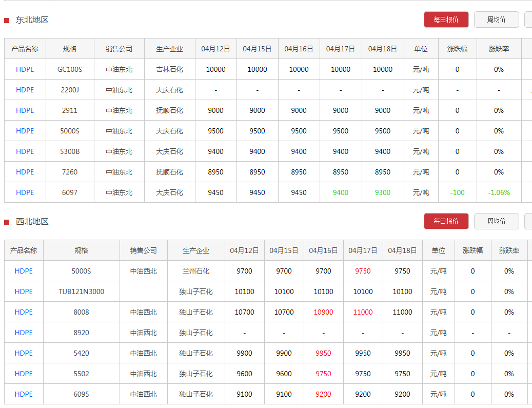Screen dimensions: 532x408
Task: Click red 11000 price in 8008 row
Action: 363,312
